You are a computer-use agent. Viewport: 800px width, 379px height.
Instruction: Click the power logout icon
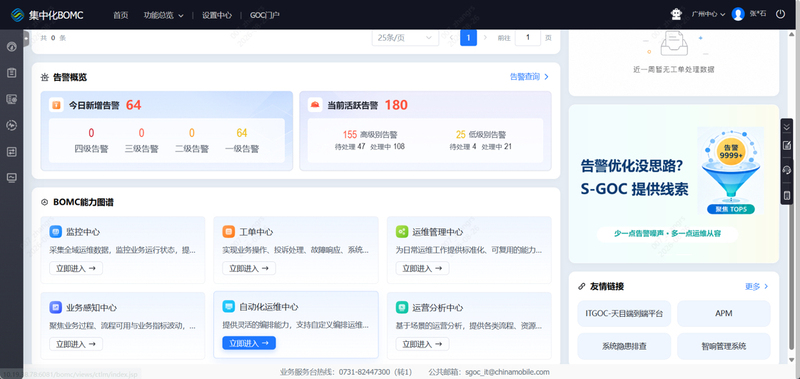pos(780,14)
